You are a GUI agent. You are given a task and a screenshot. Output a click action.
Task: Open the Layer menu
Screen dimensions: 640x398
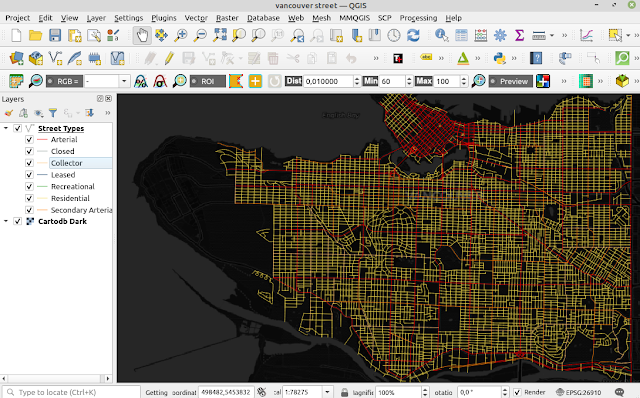coord(96,18)
